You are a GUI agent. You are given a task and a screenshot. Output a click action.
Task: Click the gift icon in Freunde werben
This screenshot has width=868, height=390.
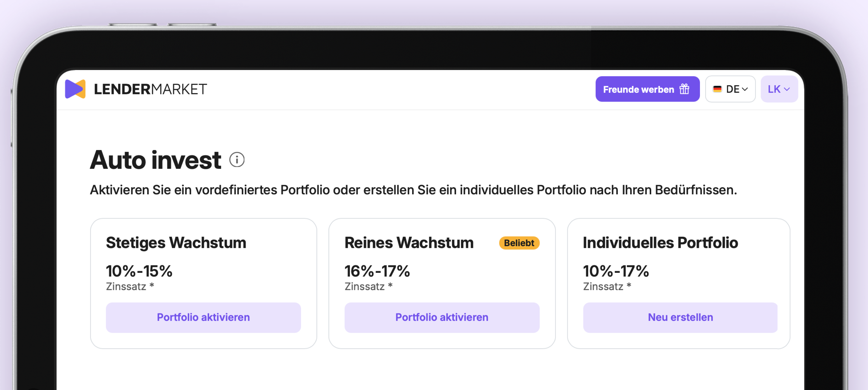(x=684, y=89)
